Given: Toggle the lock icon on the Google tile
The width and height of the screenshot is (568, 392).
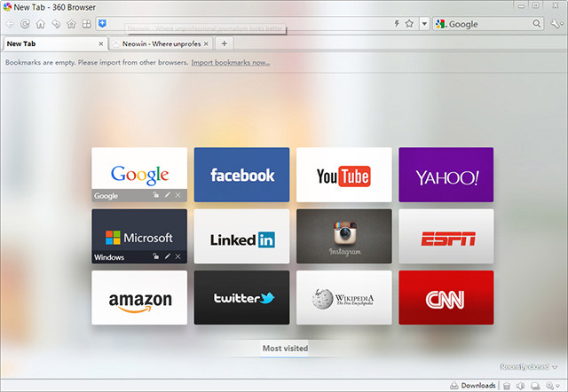Looking at the screenshot, I should pyautogui.click(x=156, y=195).
